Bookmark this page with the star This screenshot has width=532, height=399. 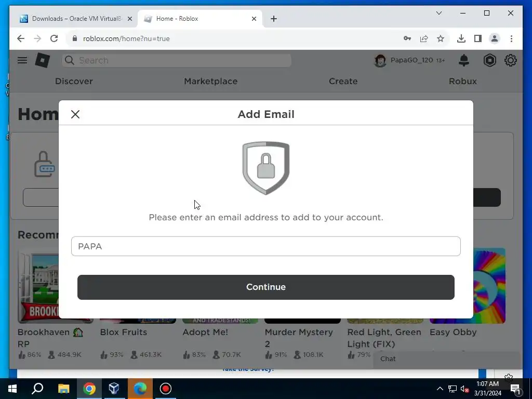pos(441,38)
